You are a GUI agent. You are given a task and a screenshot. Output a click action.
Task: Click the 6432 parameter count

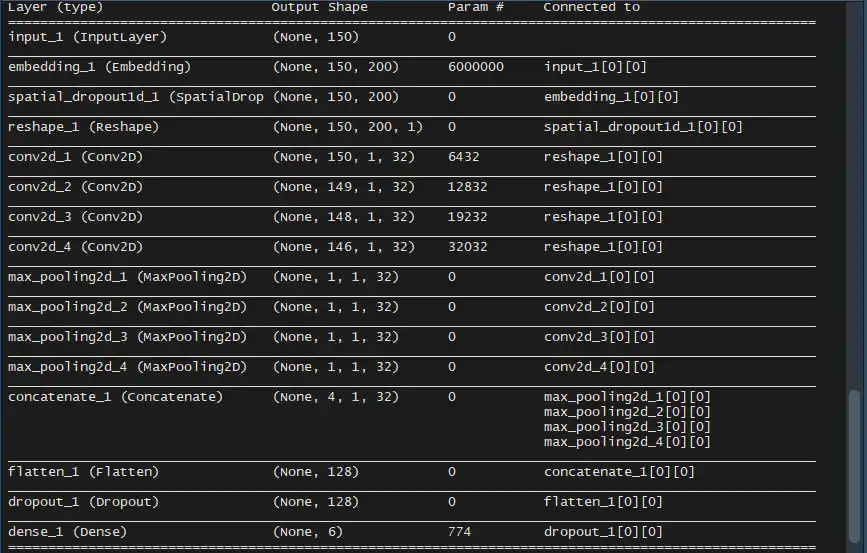(464, 157)
